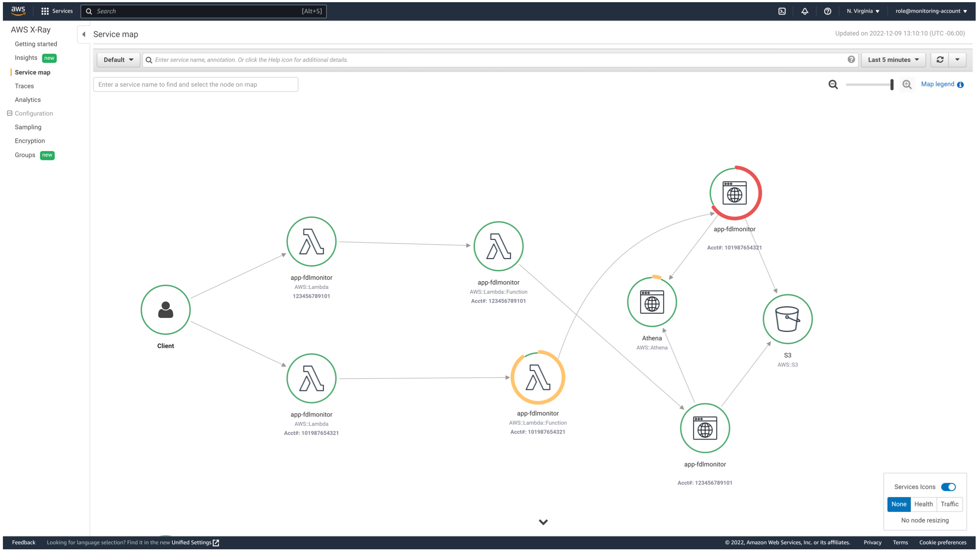Open the help question mark in top bar

pyautogui.click(x=827, y=11)
